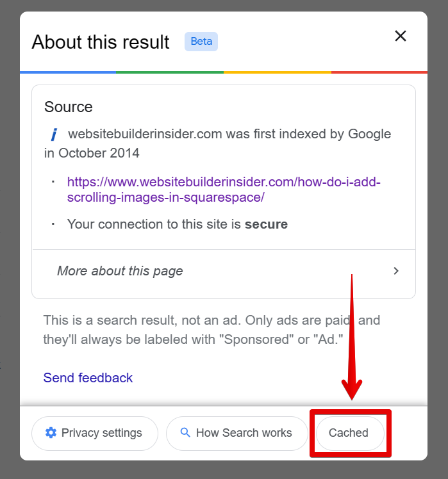The width and height of the screenshot is (448, 479).
Task: Click the chevron beside More about this page
Action: tap(396, 271)
